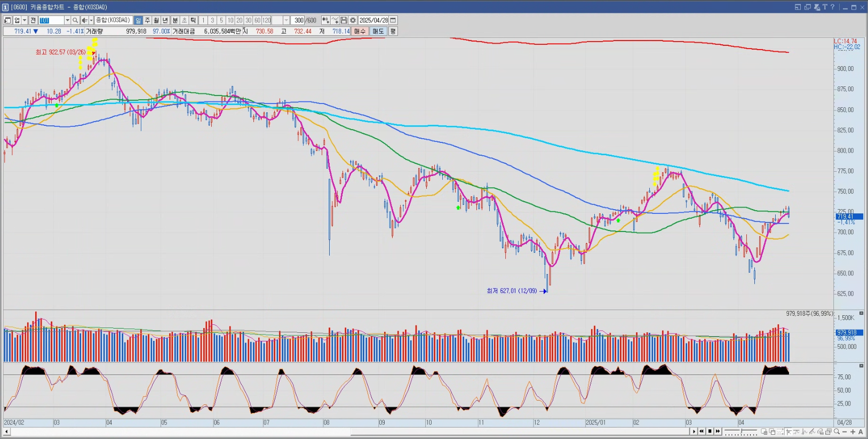
Task: Select the weekly (주) period button
Action: click(147, 20)
